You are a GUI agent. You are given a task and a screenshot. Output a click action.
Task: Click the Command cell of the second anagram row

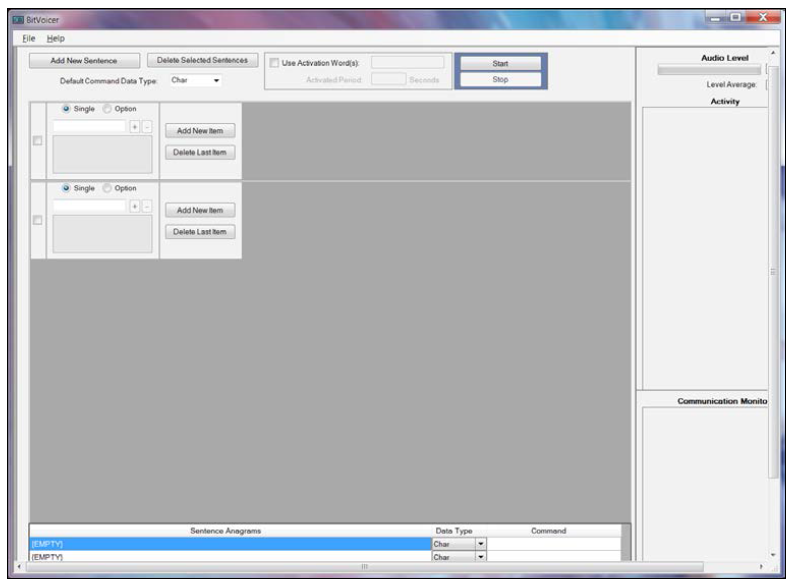pos(554,557)
